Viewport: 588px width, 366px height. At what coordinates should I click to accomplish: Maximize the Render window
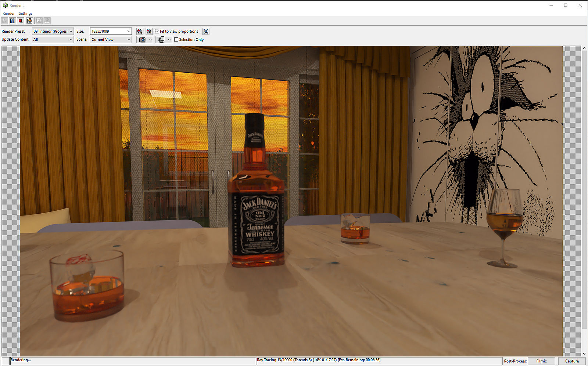click(566, 5)
